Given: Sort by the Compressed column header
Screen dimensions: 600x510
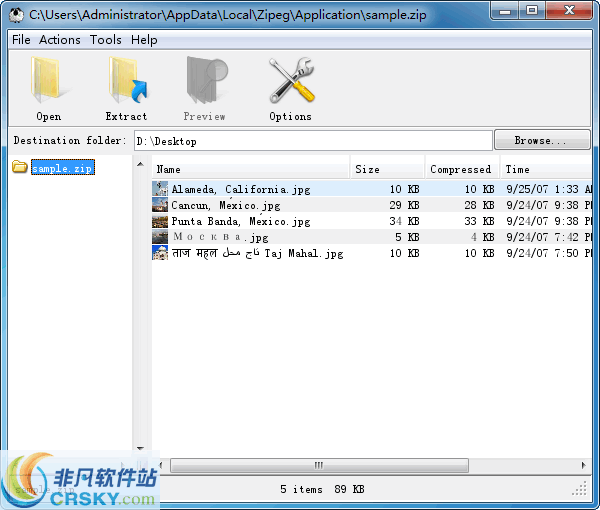Looking at the screenshot, I should pos(462,169).
